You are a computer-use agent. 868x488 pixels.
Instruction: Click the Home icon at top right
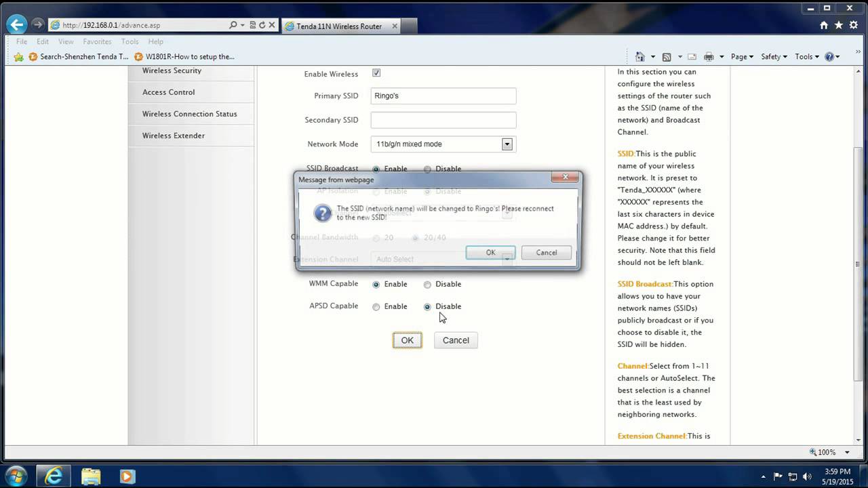(824, 25)
